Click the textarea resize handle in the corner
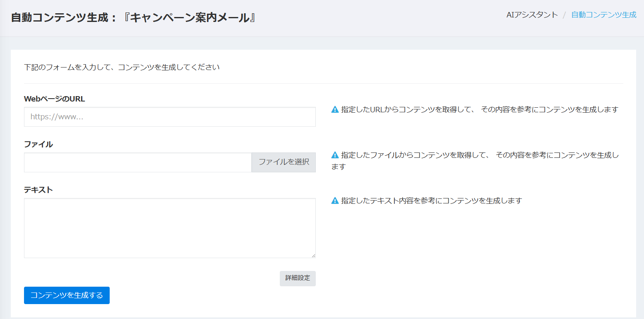Viewport: 644px width, 319px height. pos(313,255)
